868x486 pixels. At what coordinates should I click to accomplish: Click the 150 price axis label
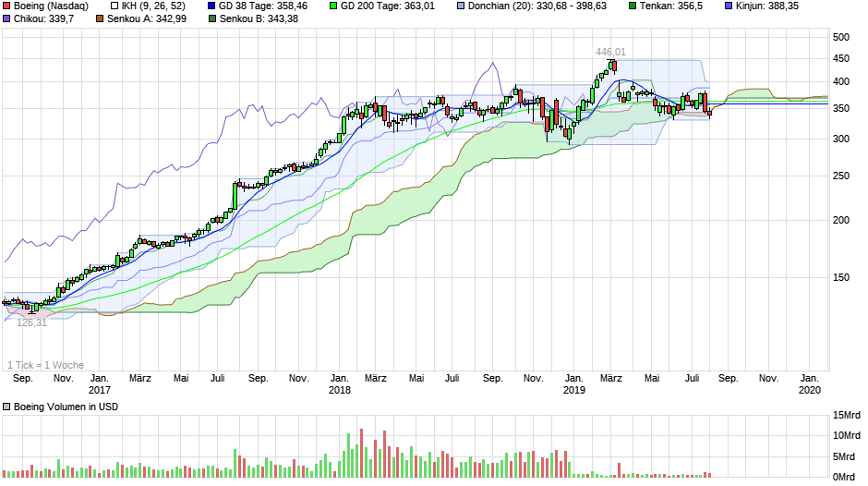point(841,277)
